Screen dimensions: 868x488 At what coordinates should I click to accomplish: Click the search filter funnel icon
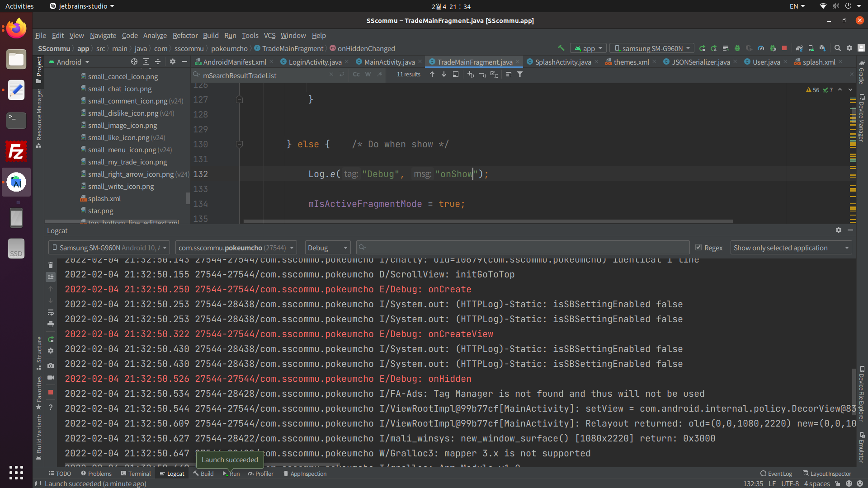pyautogui.click(x=520, y=74)
